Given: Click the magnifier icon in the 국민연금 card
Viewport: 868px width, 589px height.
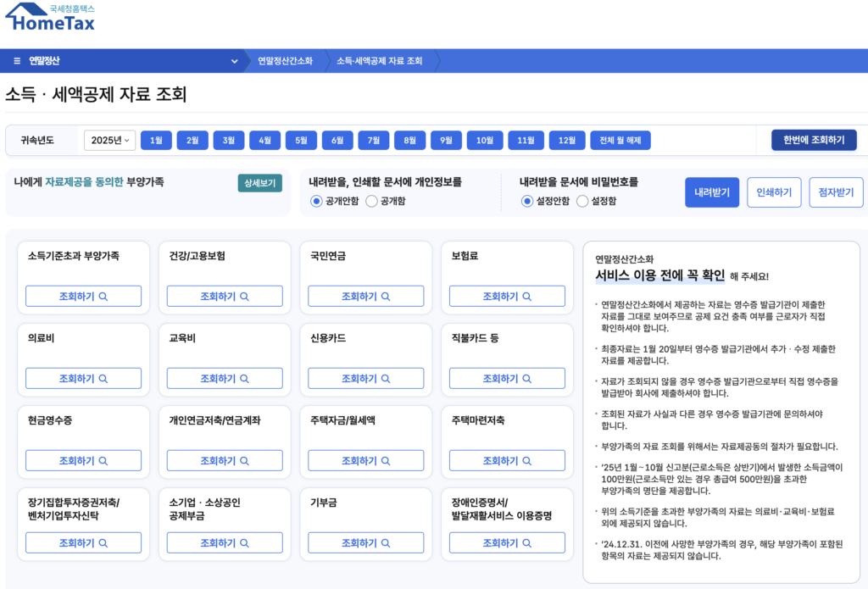Looking at the screenshot, I should [x=386, y=297].
